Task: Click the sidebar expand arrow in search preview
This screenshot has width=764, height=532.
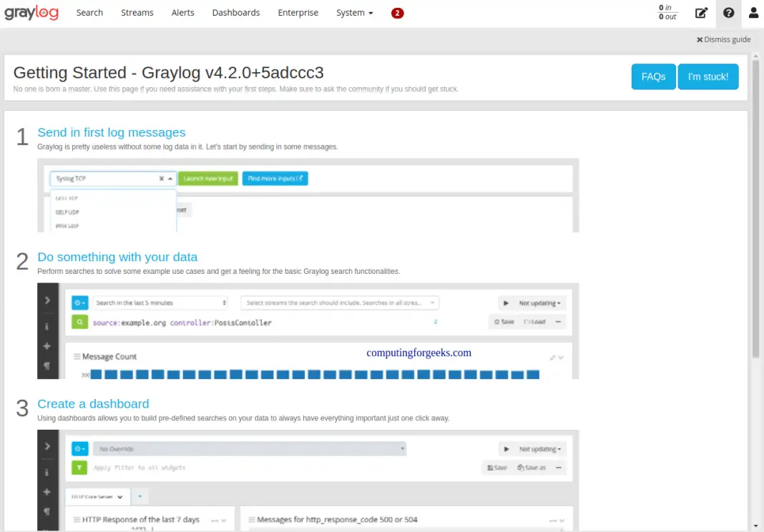Action: point(47,300)
